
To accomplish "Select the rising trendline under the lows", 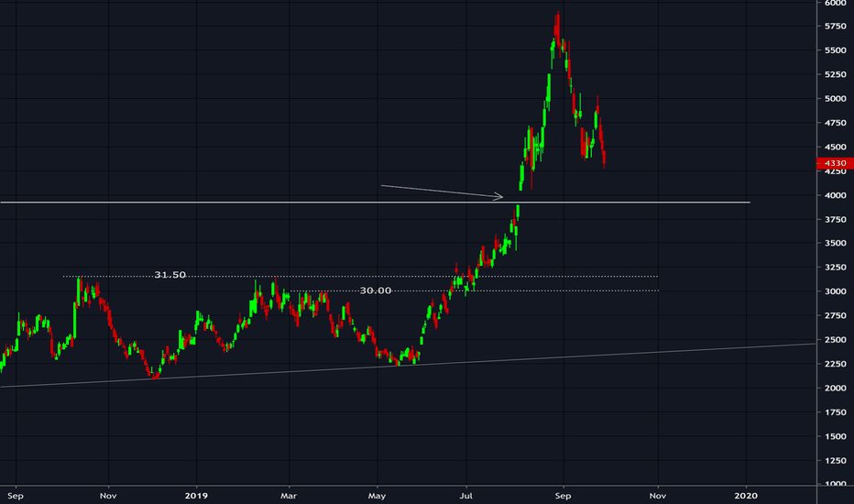I will coord(408,366).
